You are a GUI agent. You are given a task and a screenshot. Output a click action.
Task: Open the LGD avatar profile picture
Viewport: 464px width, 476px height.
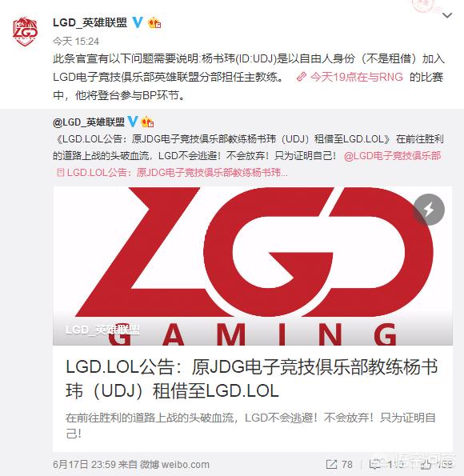[26, 31]
